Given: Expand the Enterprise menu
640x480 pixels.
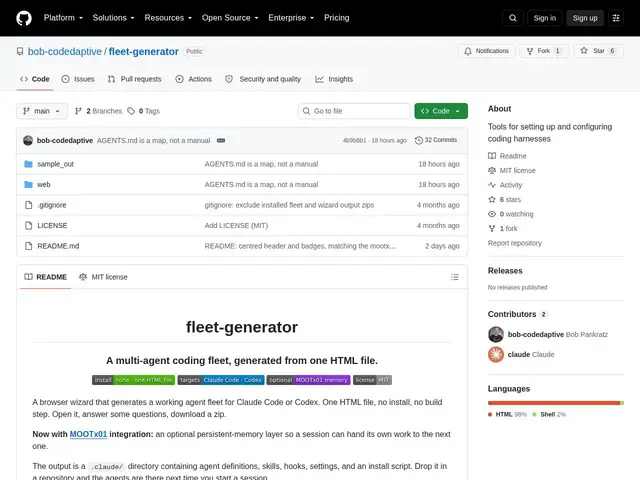Looking at the screenshot, I should (x=291, y=18).
